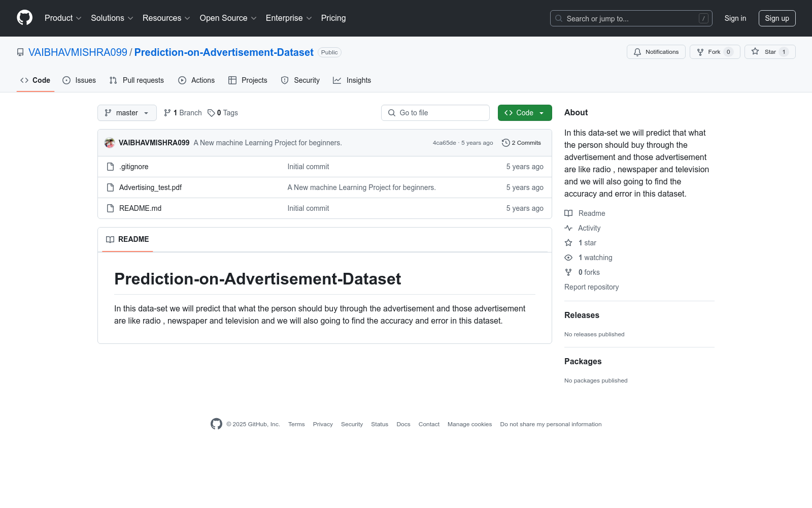Open the Security footer link
The image size is (812, 508).
(x=352, y=424)
